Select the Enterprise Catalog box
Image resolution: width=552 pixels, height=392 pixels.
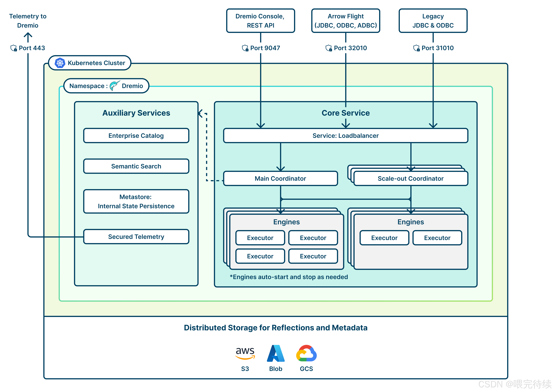[136, 136]
